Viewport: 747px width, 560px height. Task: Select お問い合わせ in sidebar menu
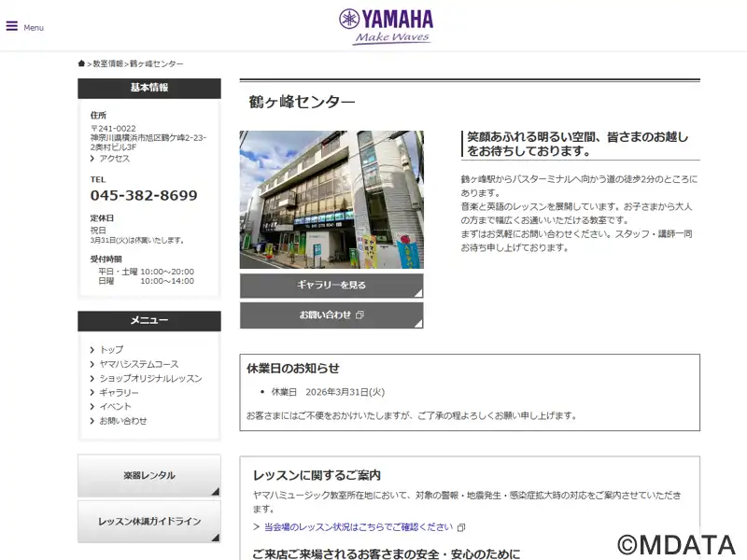pyautogui.click(x=123, y=421)
